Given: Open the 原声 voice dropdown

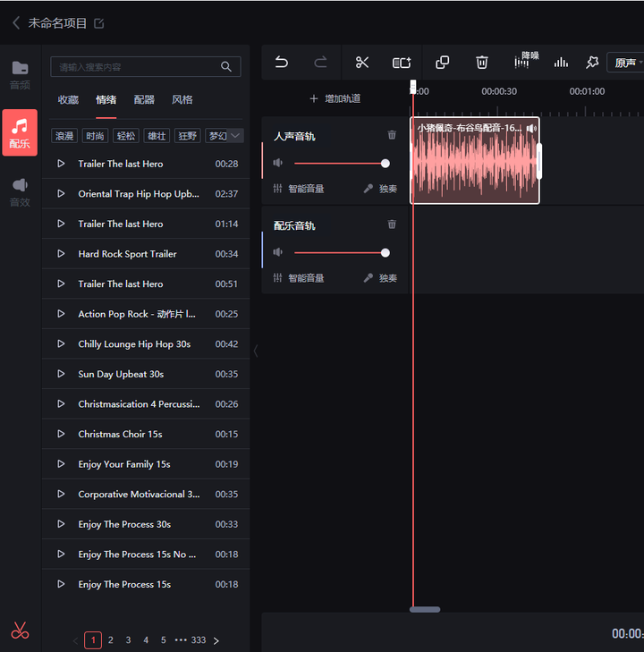Looking at the screenshot, I should (626, 63).
